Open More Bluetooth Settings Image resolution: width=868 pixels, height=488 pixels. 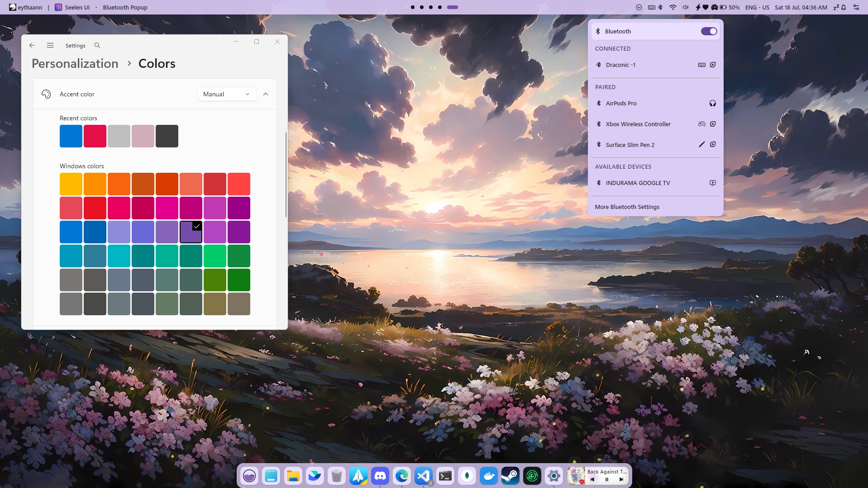pyautogui.click(x=627, y=207)
